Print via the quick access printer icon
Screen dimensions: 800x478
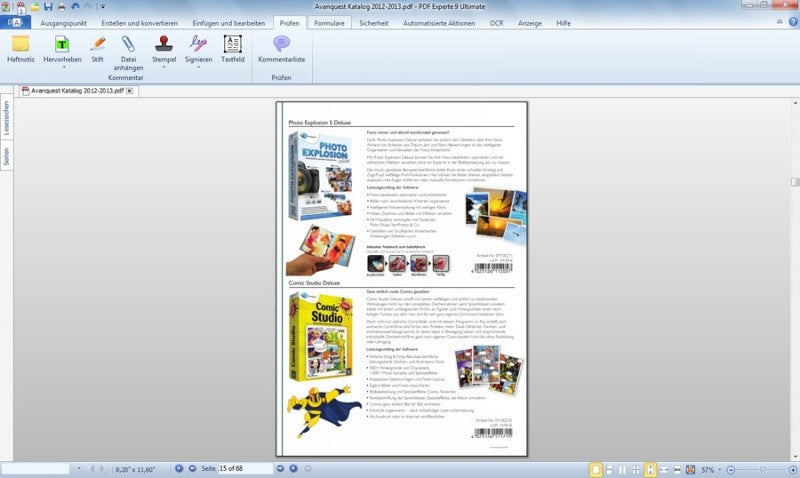coord(61,7)
